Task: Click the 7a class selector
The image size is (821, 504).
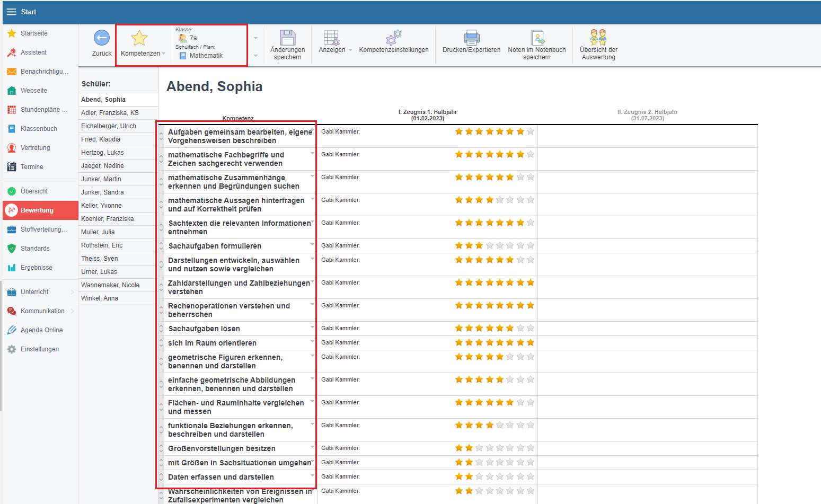Action: 193,38
